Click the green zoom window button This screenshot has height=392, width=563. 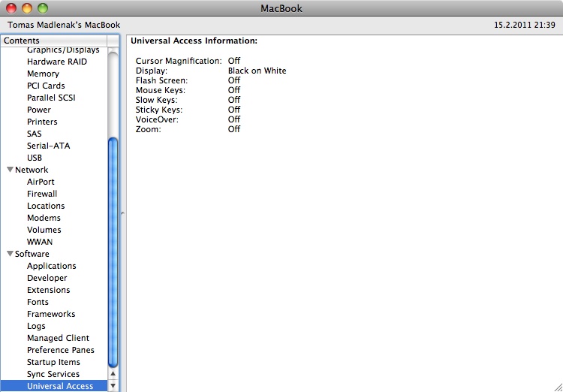tap(43, 8)
